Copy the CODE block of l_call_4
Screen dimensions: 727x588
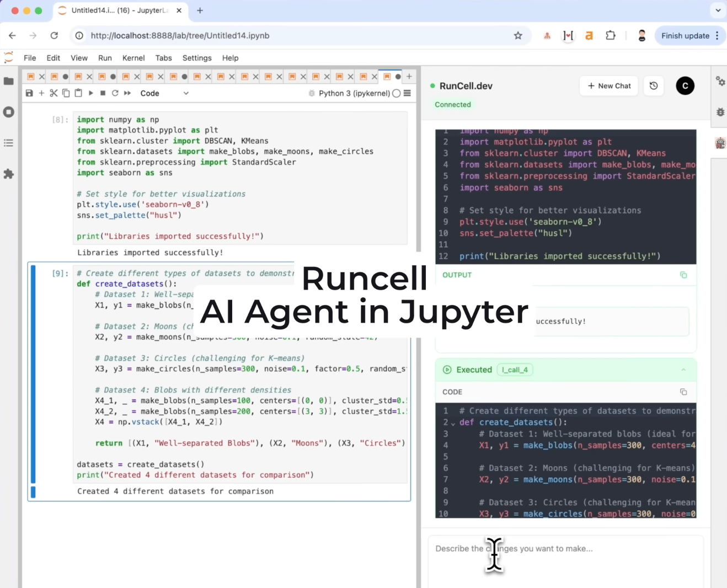[683, 392]
